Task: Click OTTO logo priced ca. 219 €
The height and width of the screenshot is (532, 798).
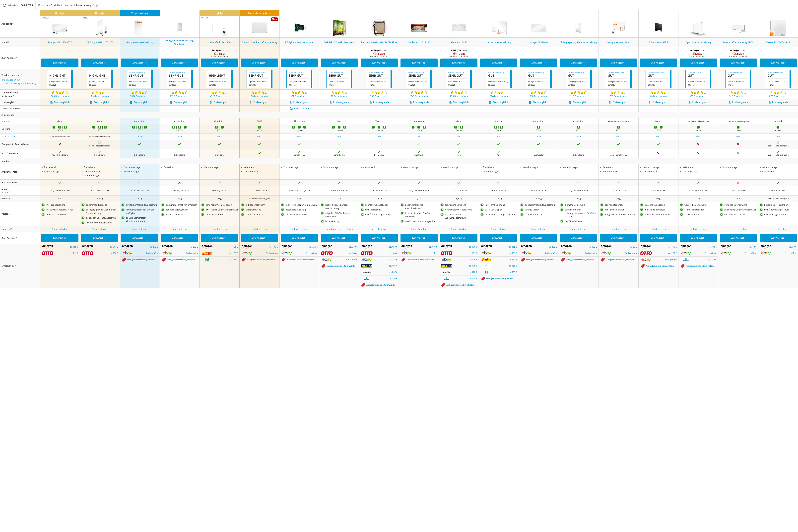Action: pyautogui.click(x=48, y=253)
